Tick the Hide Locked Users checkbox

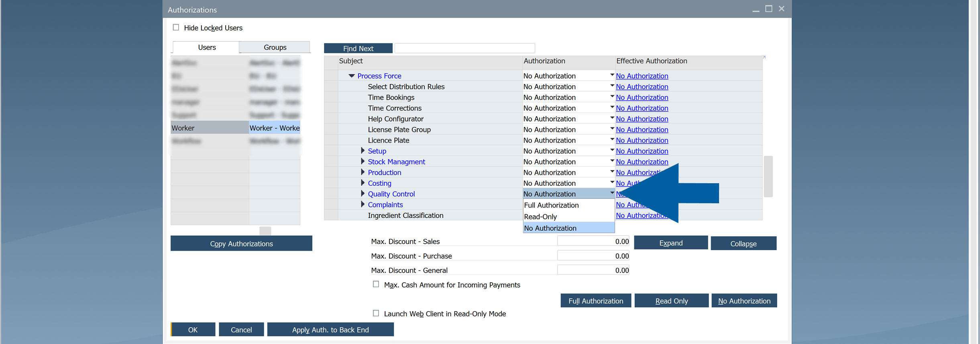click(x=176, y=27)
